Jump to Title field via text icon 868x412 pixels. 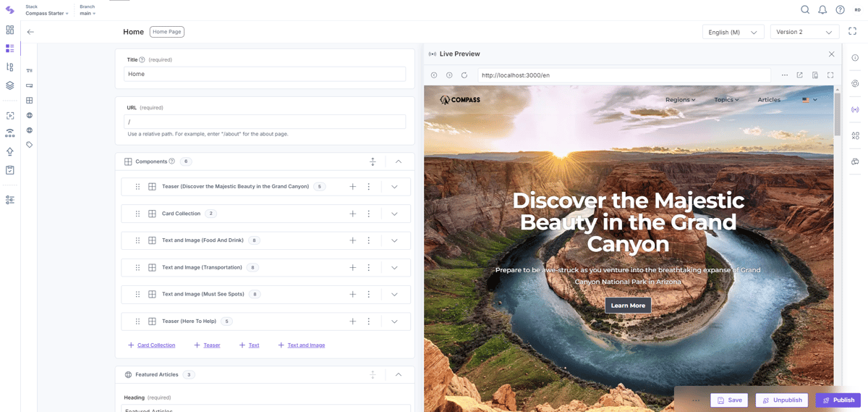(30, 70)
